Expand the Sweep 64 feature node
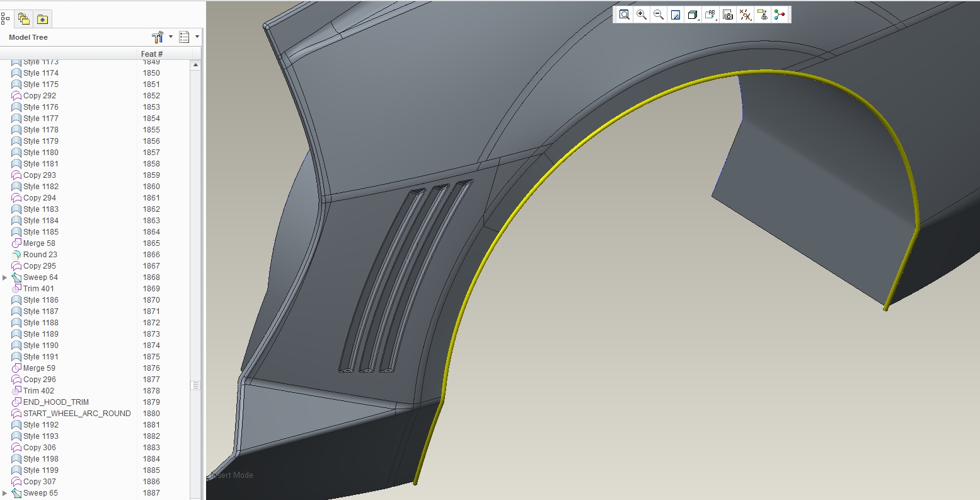This screenshot has height=500, width=980. coord(5,277)
